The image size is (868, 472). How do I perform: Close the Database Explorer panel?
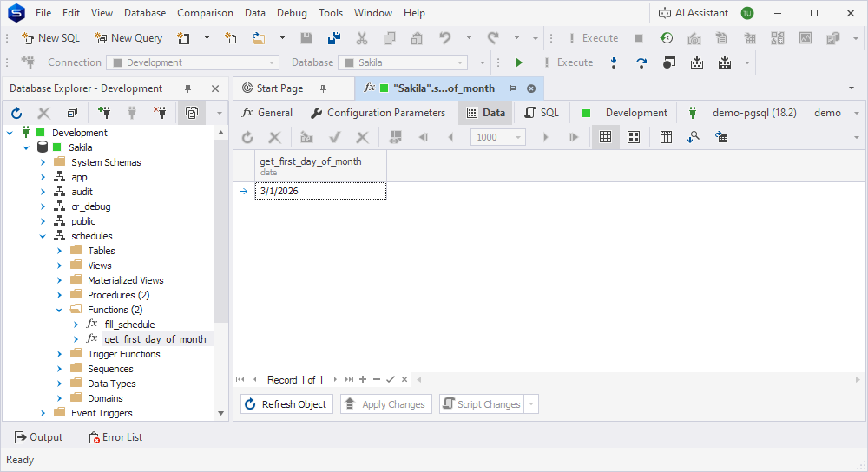pyautogui.click(x=215, y=88)
